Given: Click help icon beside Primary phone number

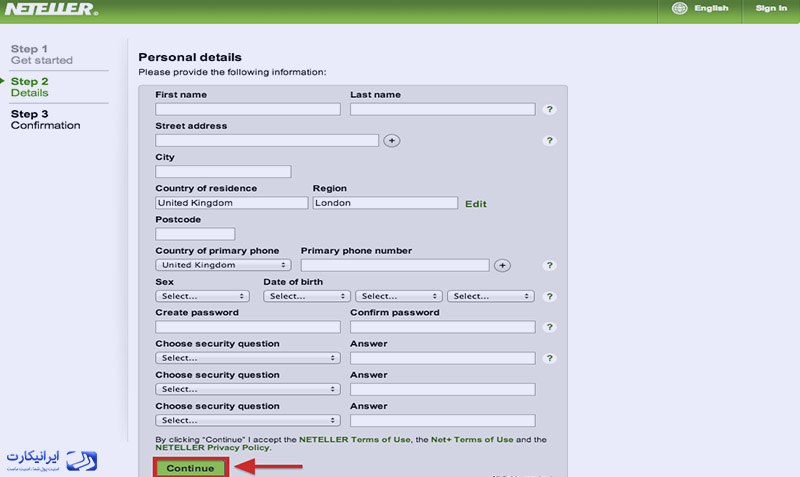Looking at the screenshot, I should pos(549,265).
